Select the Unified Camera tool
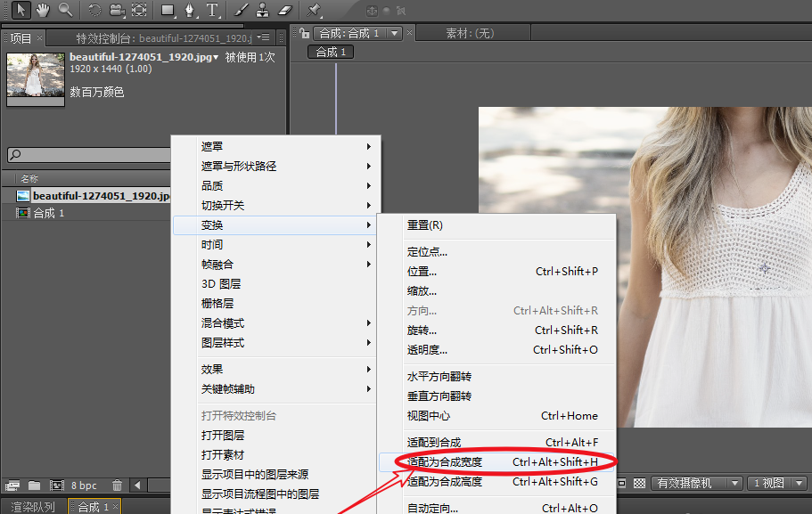 (x=117, y=10)
